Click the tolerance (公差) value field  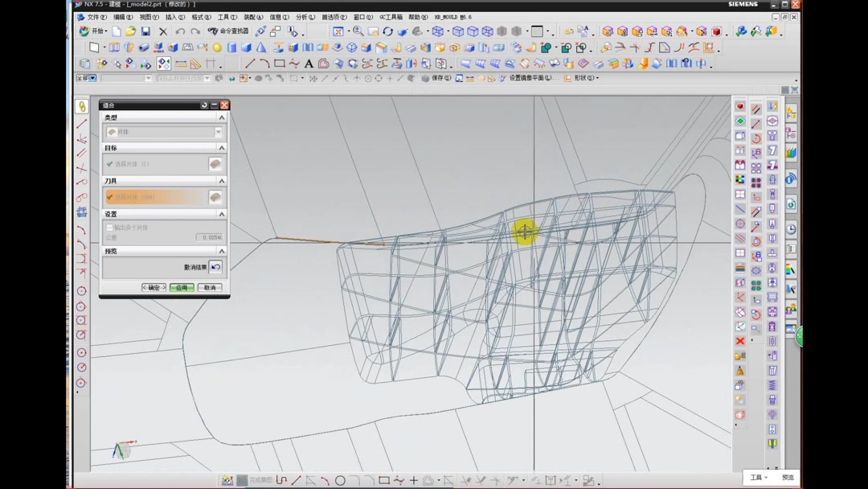click(209, 237)
